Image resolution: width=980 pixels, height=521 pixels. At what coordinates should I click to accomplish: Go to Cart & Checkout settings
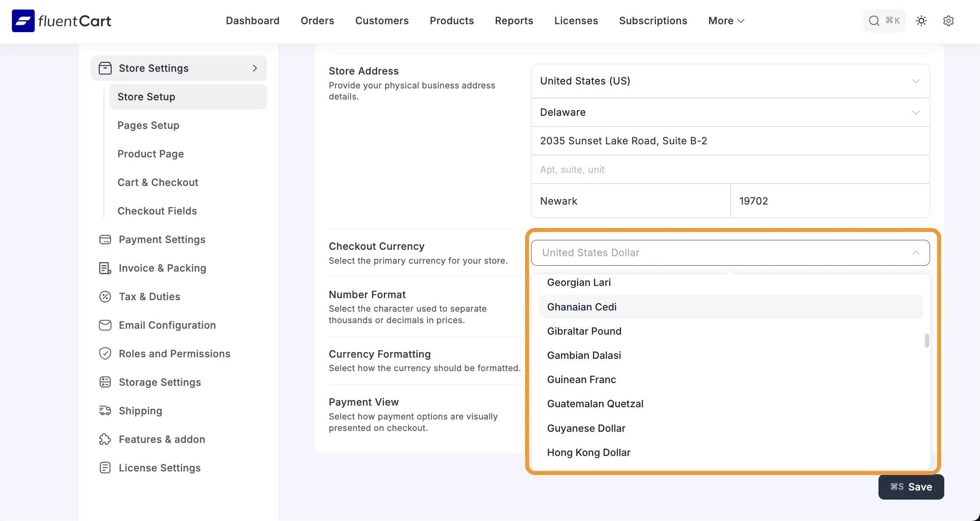(157, 182)
